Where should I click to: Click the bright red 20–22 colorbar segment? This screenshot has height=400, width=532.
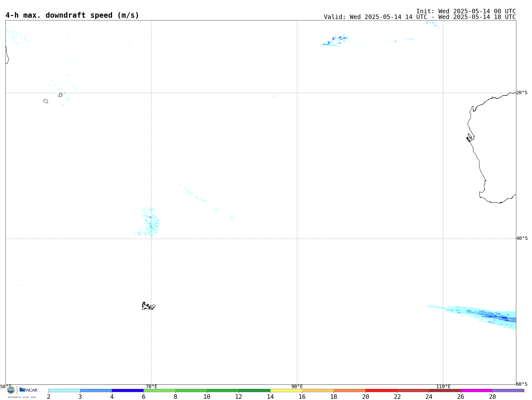(381, 390)
